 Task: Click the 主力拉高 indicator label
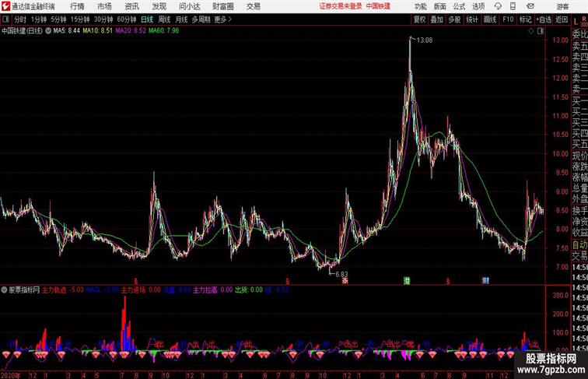click(x=205, y=290)
